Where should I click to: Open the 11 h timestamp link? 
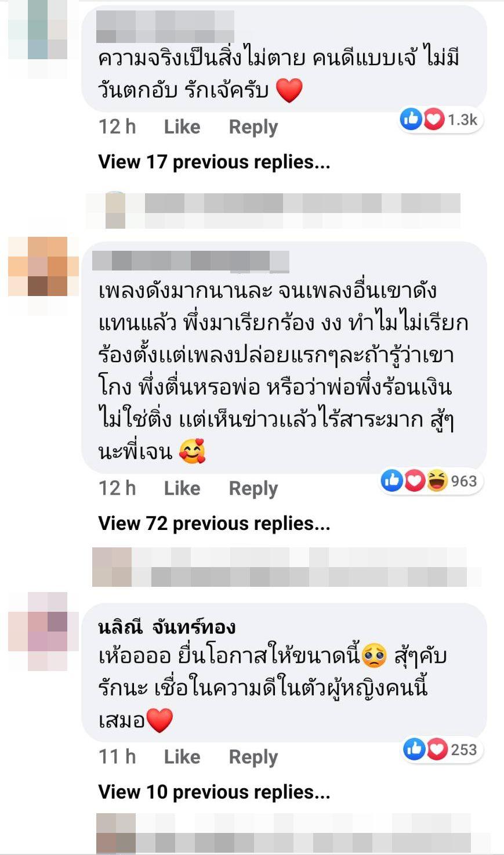click(x=117, y=756)
